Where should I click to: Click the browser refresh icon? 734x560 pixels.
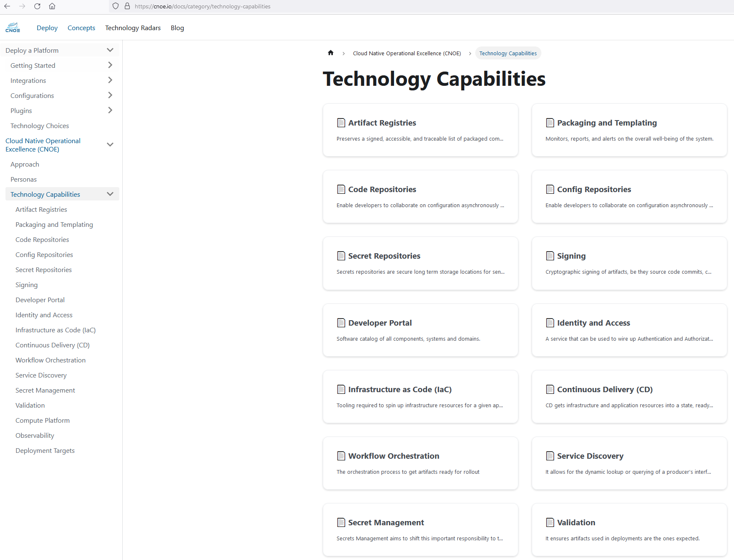click(37, 6)
